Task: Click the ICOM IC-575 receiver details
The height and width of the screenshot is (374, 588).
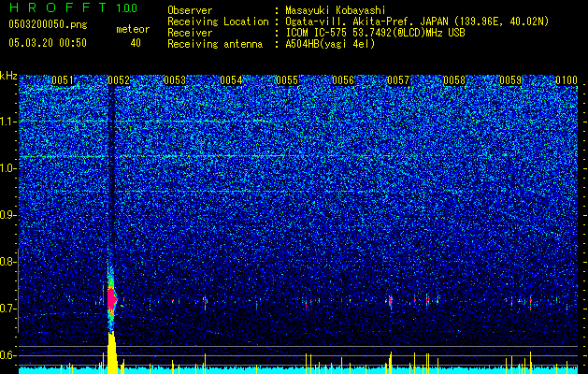Action: (x=375, y=33)
